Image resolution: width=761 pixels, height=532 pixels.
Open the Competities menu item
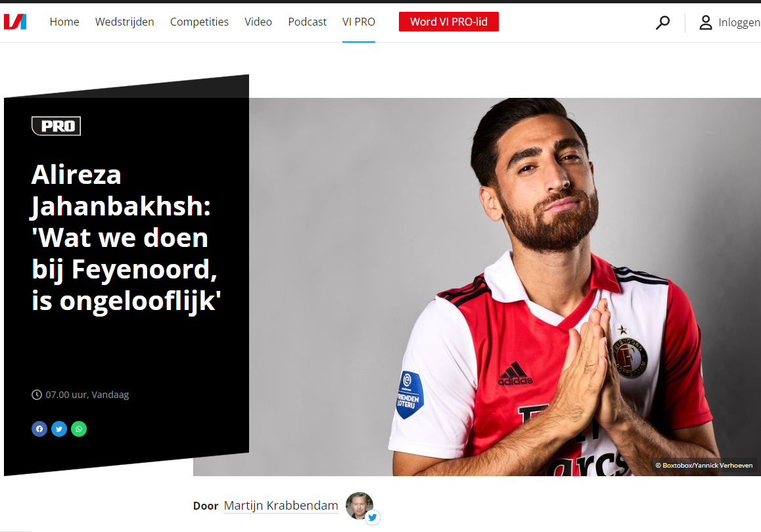(200, 22)
